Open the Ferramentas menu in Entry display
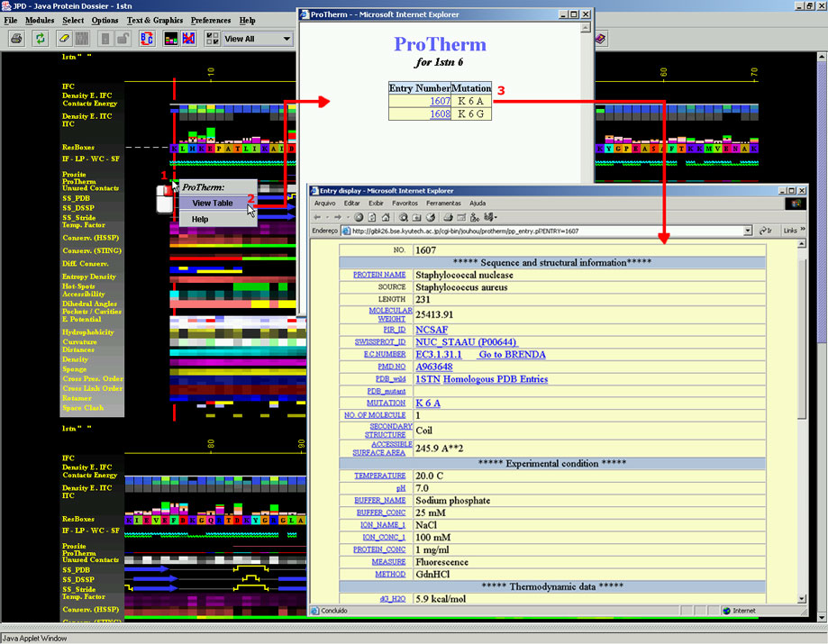 [x=443, y=204]
